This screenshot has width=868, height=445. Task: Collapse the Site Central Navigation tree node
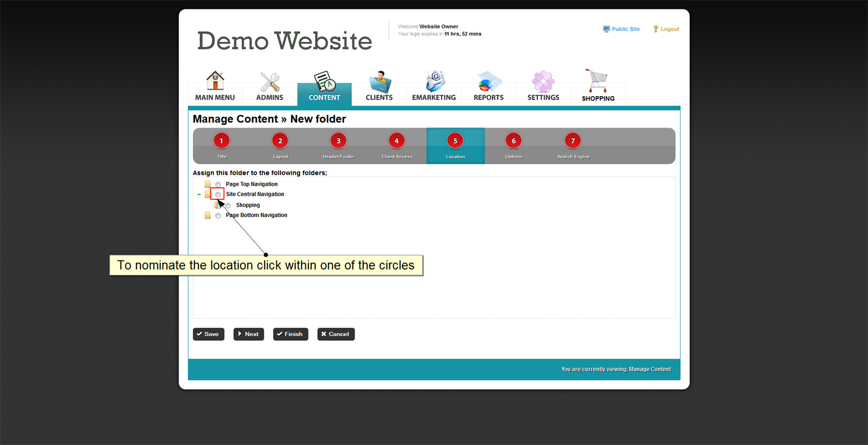(x=199, y=195)
